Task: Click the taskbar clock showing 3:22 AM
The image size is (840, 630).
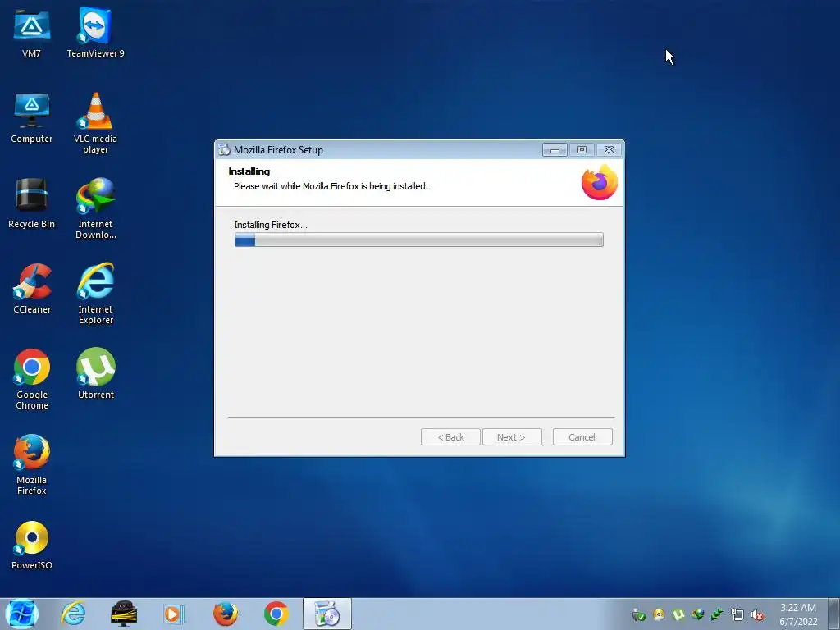Action: coord(798,614)
